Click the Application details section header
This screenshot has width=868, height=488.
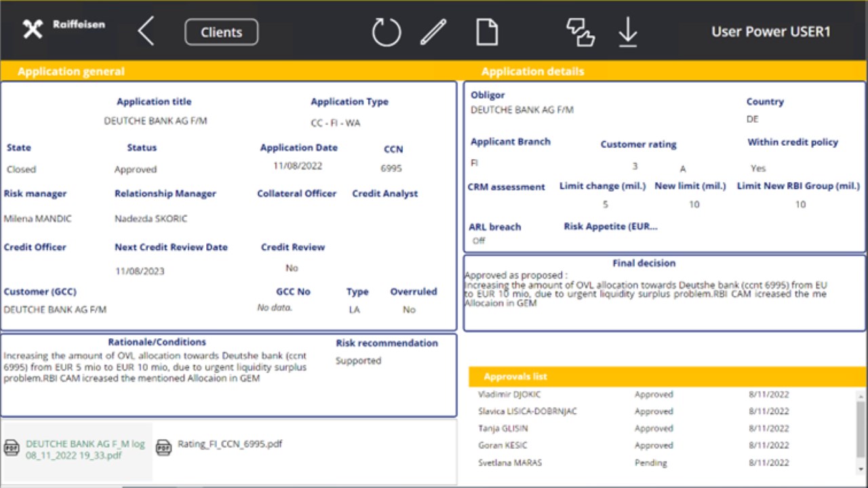click(532, 71)
